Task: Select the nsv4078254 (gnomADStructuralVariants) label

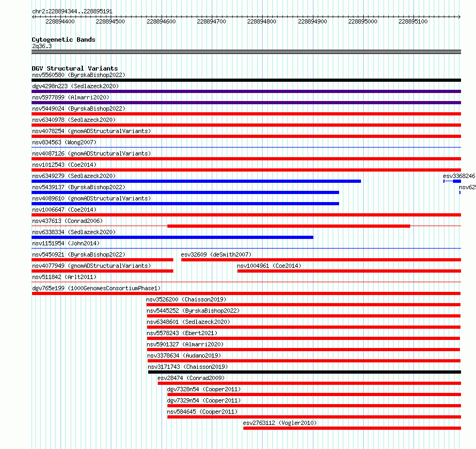Action: [x=91, y=131]
